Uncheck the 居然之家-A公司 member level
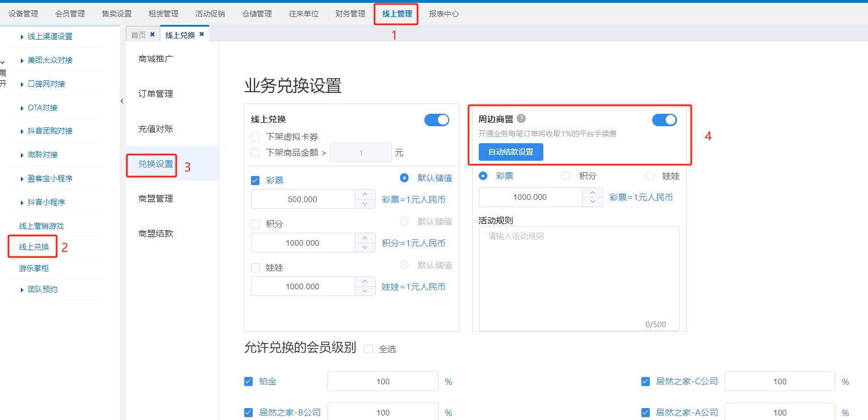 tap(645, 413)
